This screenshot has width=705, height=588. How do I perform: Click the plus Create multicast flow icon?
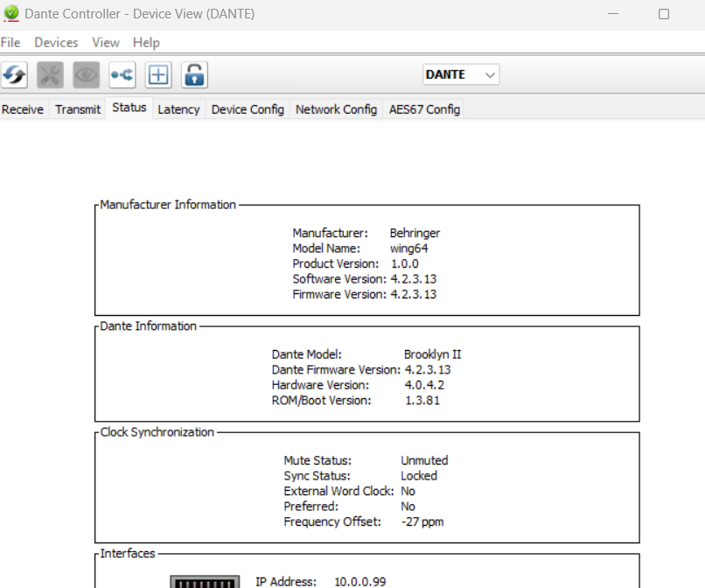tap(158, 74)
